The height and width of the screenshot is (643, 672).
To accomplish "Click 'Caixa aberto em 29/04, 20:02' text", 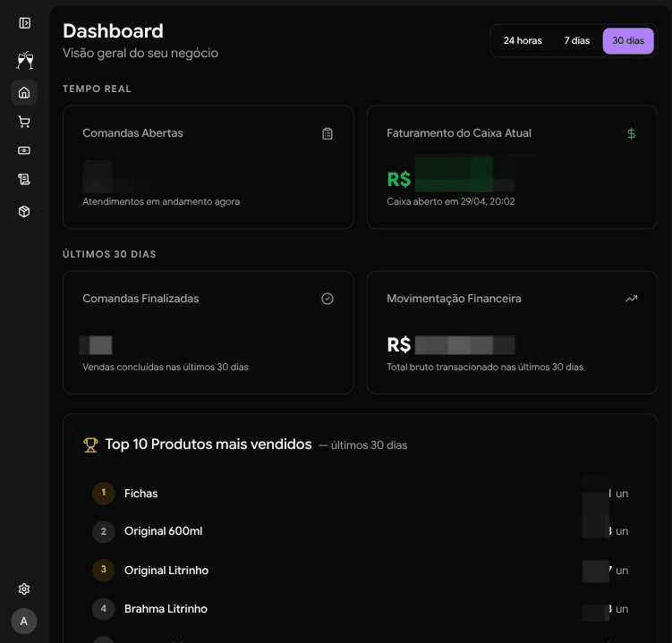I will pyautogui.click(x=451, y=201).
